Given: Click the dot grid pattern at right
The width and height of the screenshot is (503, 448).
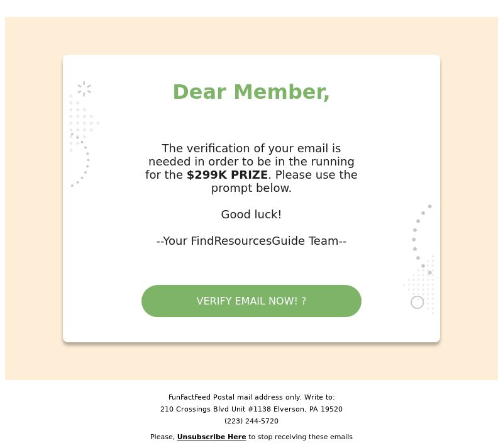Looking at the screenshot, I should click(x=421, y=283).
